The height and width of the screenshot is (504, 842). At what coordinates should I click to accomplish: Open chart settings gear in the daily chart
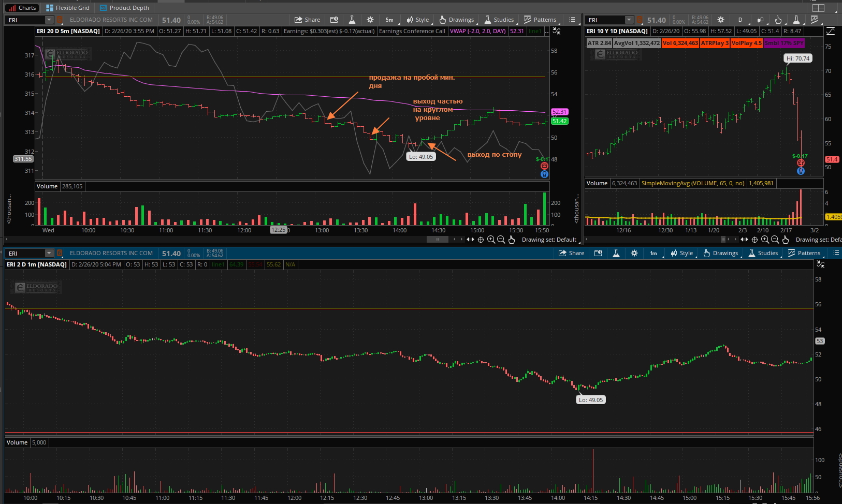720,20
